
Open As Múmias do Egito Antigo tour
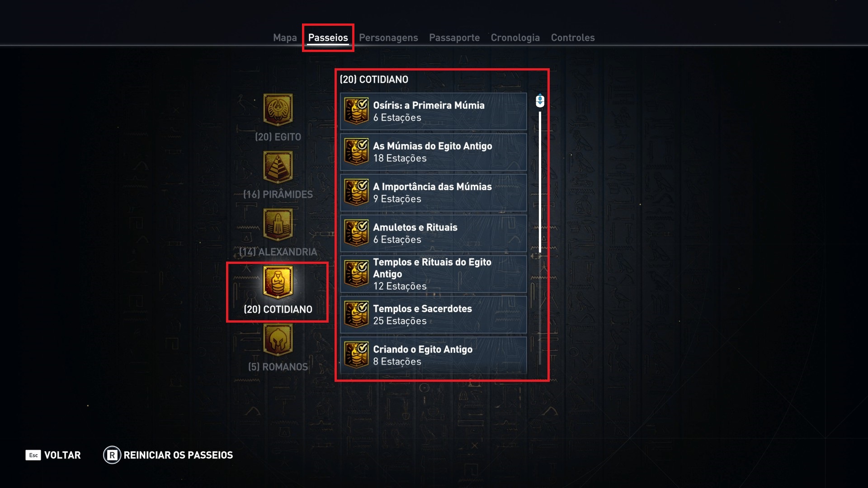tap(434, 152)
